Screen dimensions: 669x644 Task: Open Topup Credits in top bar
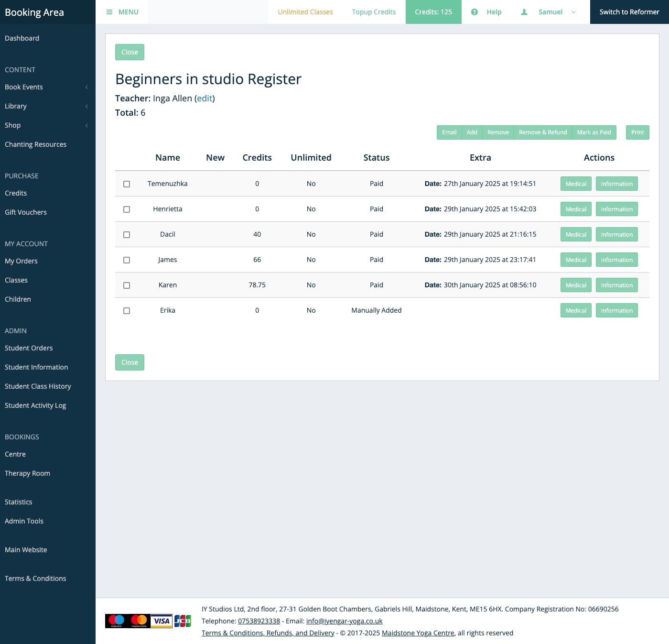pos(374,12)
